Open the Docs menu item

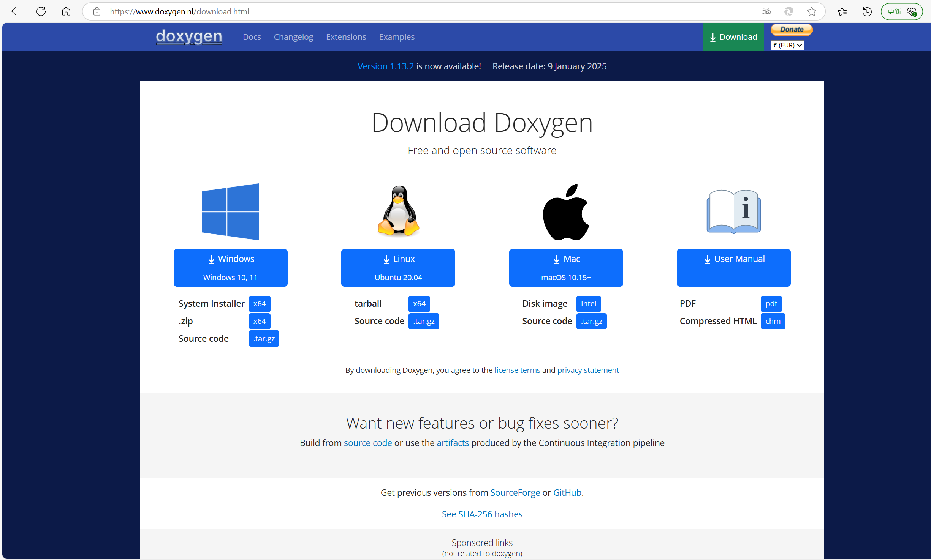tap(252, 37)
